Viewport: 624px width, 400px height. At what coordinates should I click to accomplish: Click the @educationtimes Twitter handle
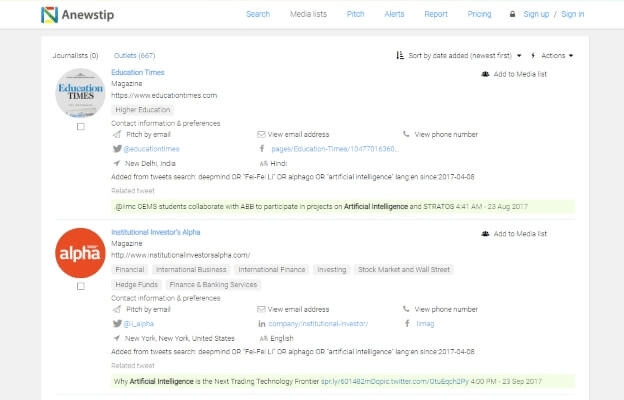tap(151, 149)
